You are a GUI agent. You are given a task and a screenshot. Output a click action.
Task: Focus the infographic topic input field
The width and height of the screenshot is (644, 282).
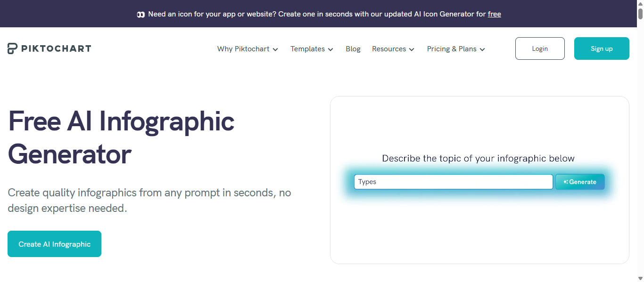click(x=453, y=182)
